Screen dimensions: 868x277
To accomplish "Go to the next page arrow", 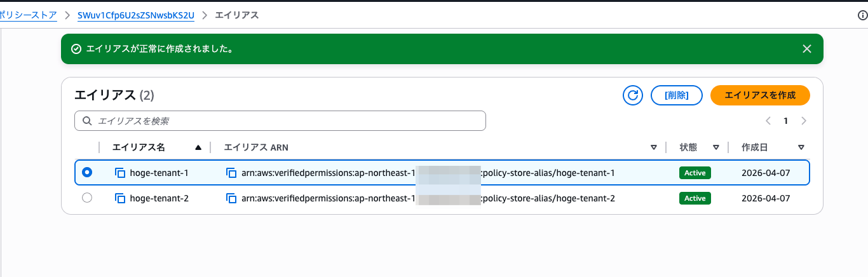I will click(x=804, y=121).
